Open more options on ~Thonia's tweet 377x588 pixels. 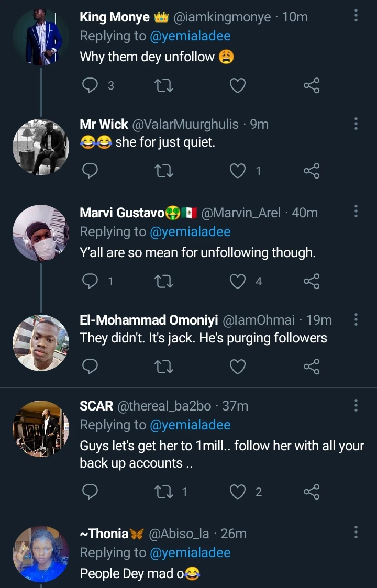356,532
